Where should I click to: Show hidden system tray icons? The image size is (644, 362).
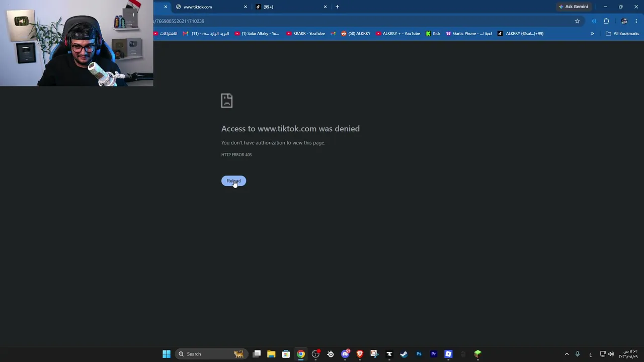click(567, 354)
